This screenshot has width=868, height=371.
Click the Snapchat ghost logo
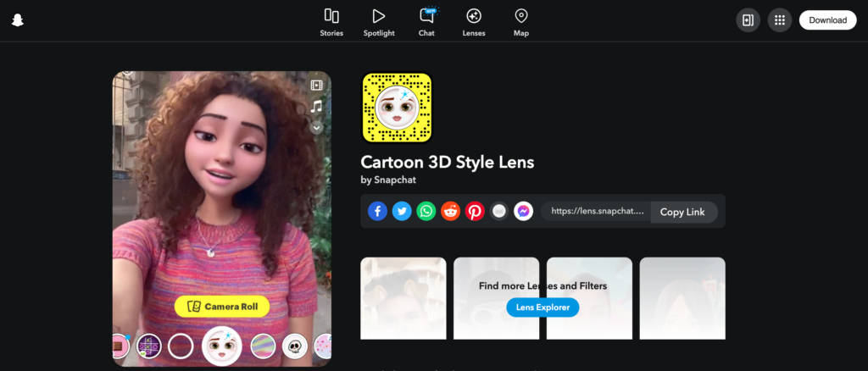point(18,20)
